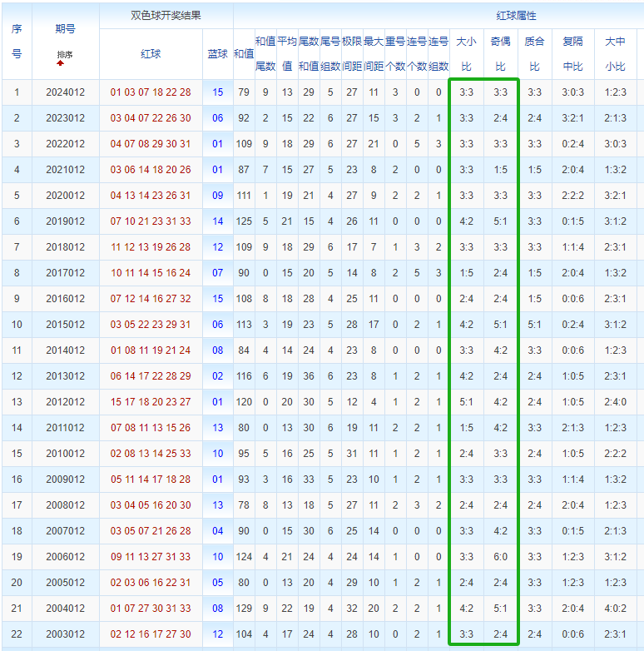Viewport: 644px width, 651px height.
Task: Click issue number 2019012
Action: click(x=66, y=221)
